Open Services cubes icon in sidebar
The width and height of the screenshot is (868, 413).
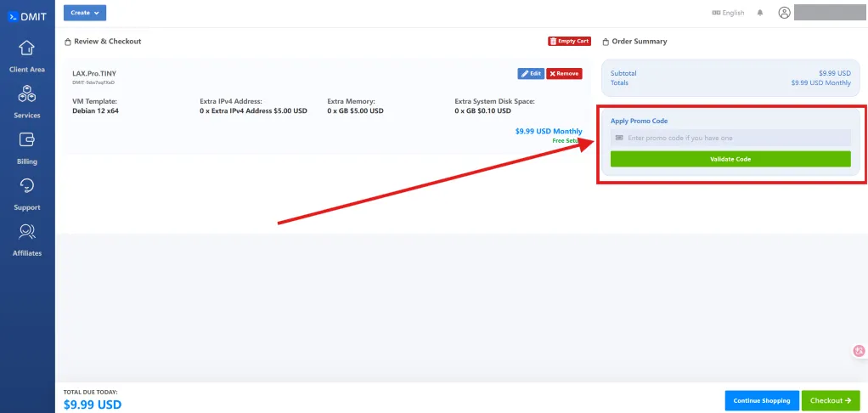click(27, 94)
